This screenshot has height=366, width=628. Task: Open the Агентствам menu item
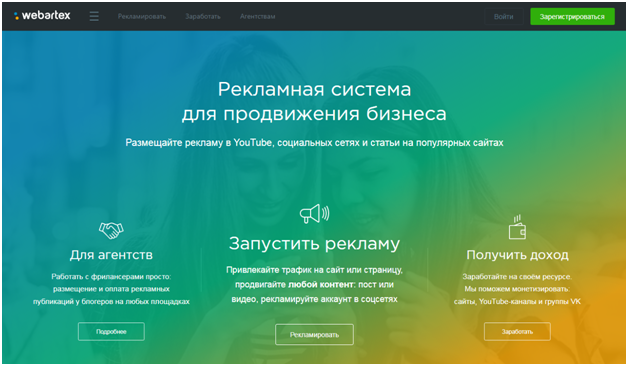coord(258,16)
